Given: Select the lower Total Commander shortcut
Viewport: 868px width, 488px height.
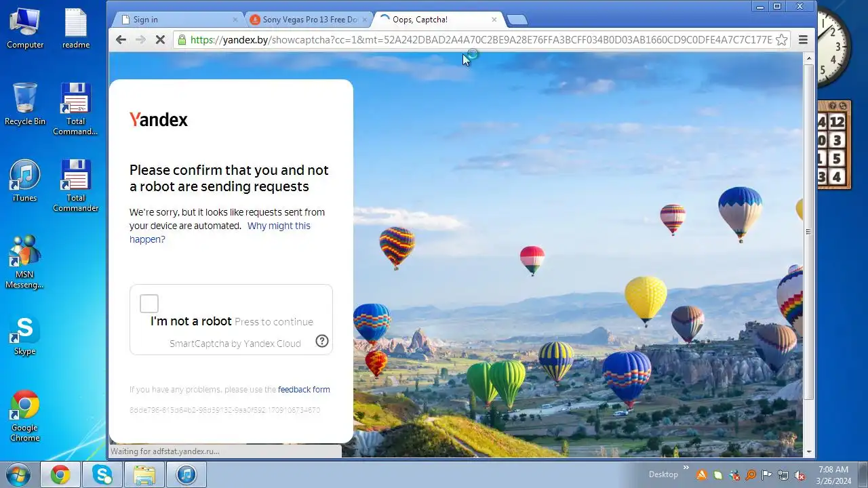Looking at the screenshot, I should click(76, 186).
